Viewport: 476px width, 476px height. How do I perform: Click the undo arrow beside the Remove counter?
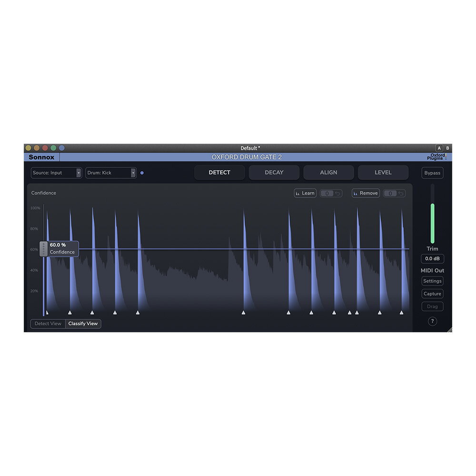[400, 193]
